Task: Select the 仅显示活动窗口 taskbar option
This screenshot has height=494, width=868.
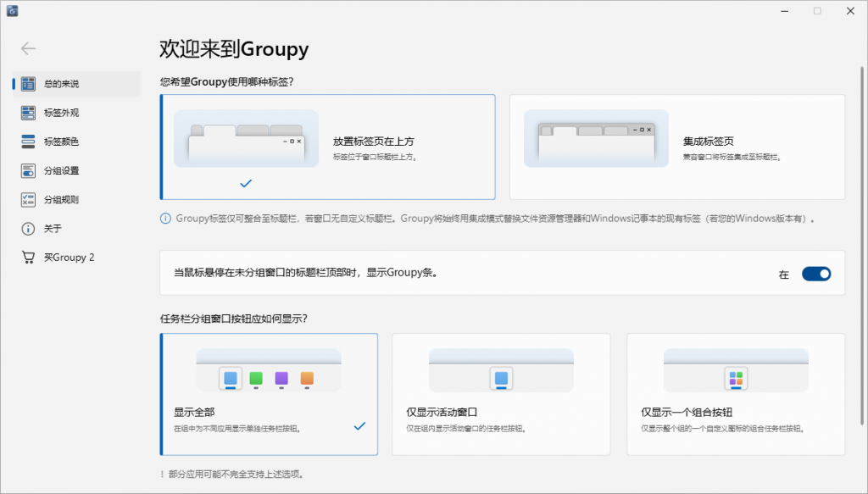Action: pos(500,394)
